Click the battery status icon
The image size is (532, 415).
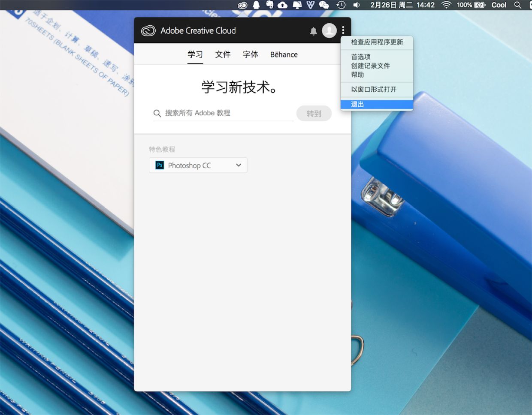(480, 5)
